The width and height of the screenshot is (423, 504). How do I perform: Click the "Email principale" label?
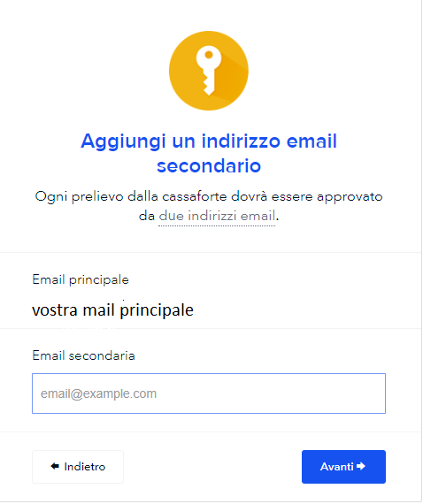click(81, 279)
